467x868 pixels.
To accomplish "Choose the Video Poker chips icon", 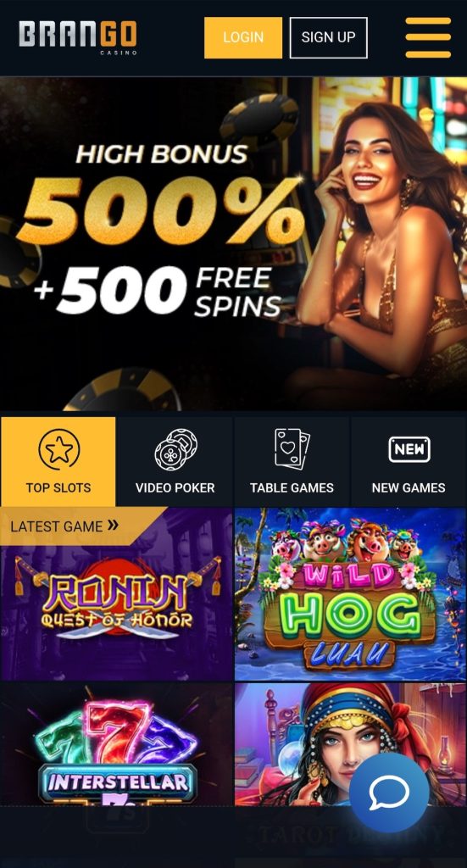I will (x=175, y=449).
